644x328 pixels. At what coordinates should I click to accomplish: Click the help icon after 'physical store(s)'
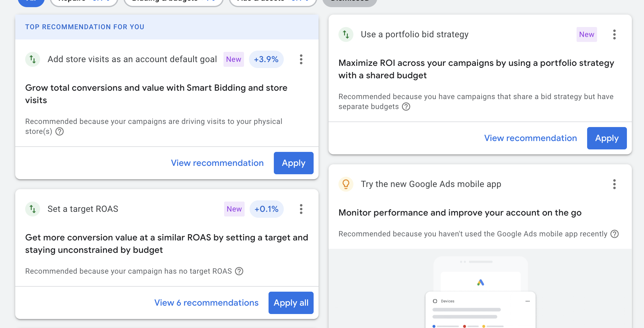(x=60, y=131)
